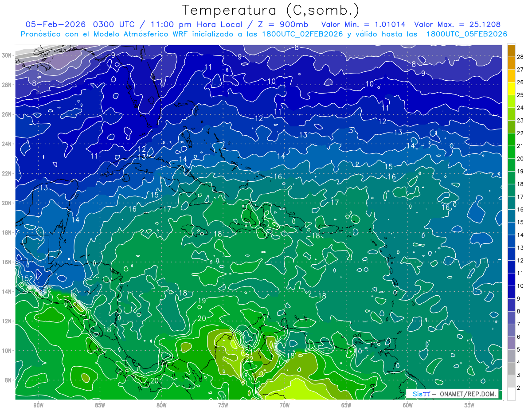Image resolution: width=532 pixels, height=411 pixels.
Task: Click the "21" contour label on the map
Action: 249,352
